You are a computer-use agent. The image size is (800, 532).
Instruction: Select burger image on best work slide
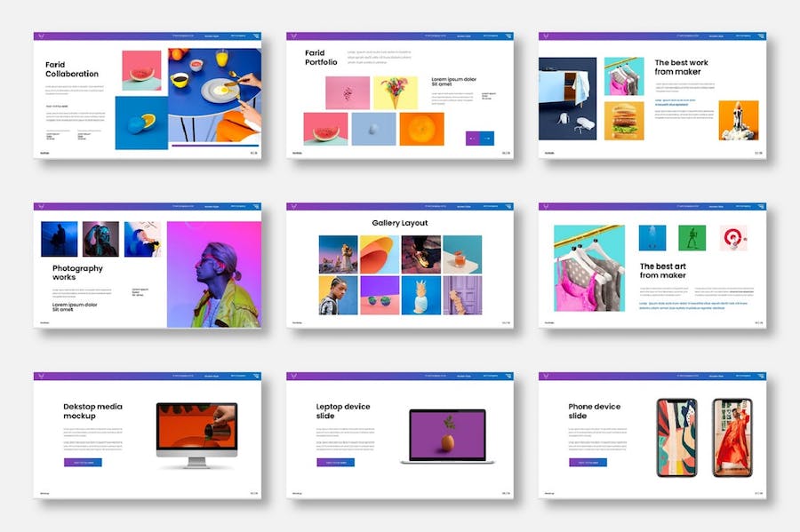(x=624, y=120)
